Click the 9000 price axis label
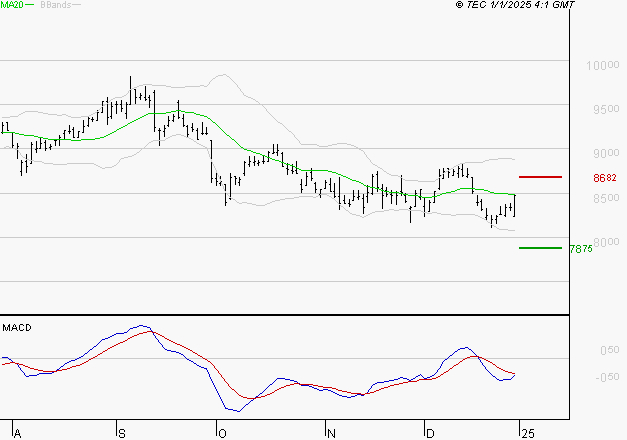The image size is (627, 440). tap(606, 153)
